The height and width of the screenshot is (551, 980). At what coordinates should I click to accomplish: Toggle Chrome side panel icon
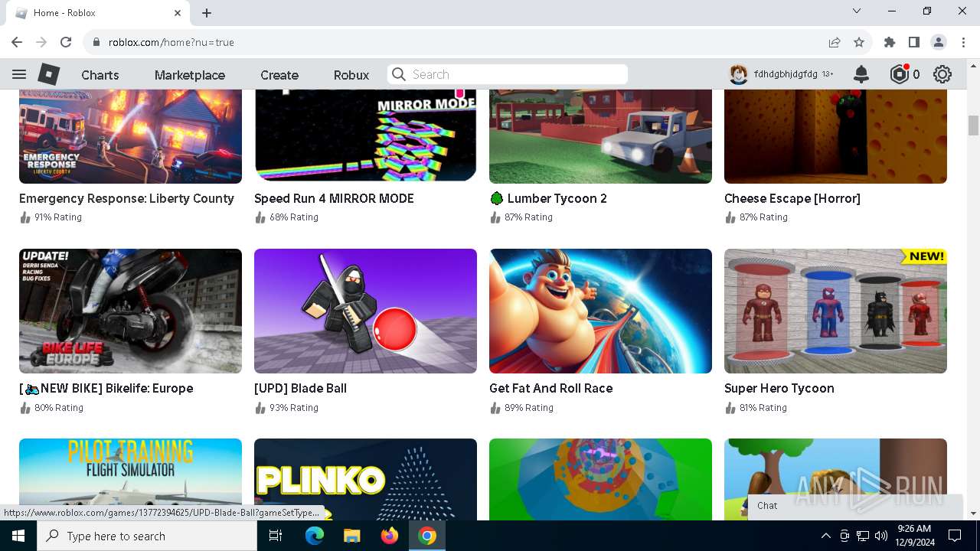(914, 42)
